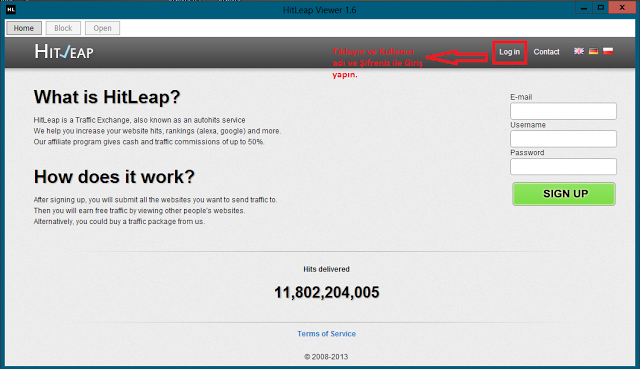
Task: Close the HitLeap Viewer window
Action: tap(622, 7)
